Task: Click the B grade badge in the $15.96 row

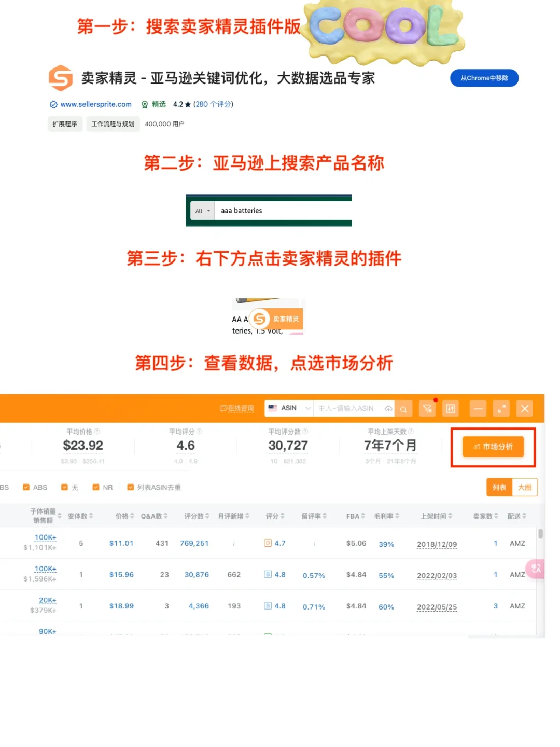Action: click(x=268, y=574)
